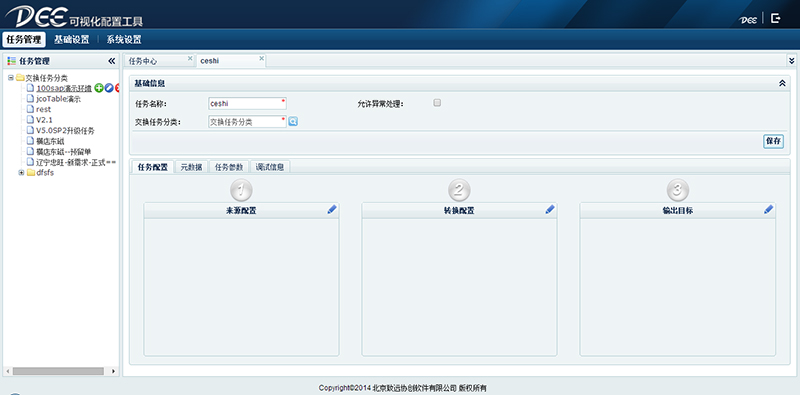800x395 pixels.
Task: Collapse the 交换任务分类 tree folder
Action: (11, 78)
